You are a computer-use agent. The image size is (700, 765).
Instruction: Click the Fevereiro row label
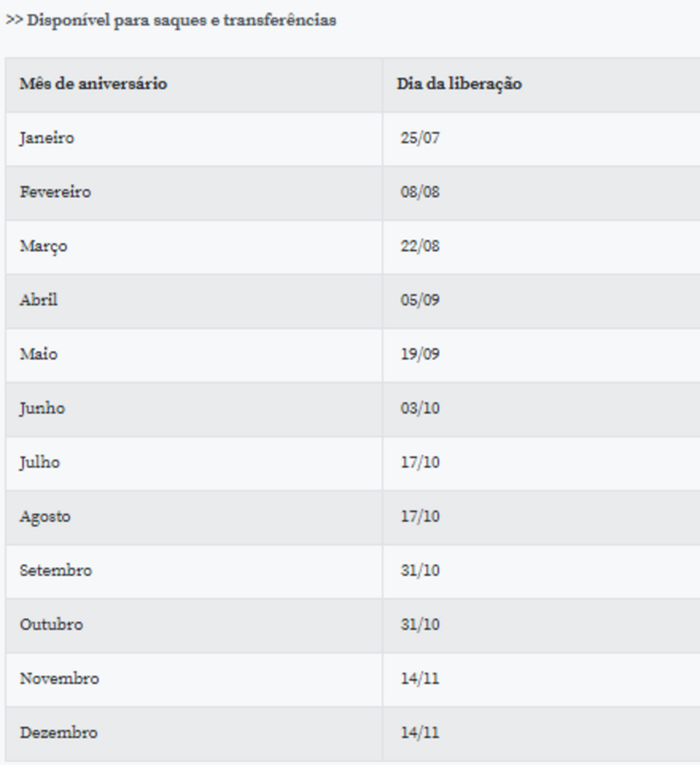55,192
